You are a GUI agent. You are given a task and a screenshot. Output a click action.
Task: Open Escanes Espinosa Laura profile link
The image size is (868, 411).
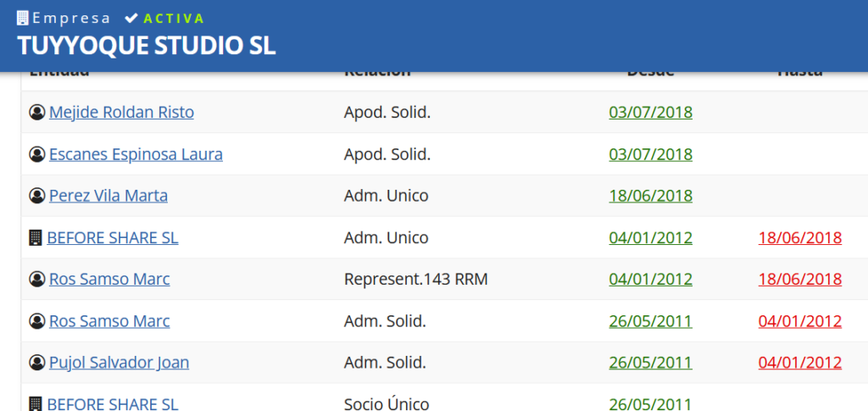coord(136,154)
